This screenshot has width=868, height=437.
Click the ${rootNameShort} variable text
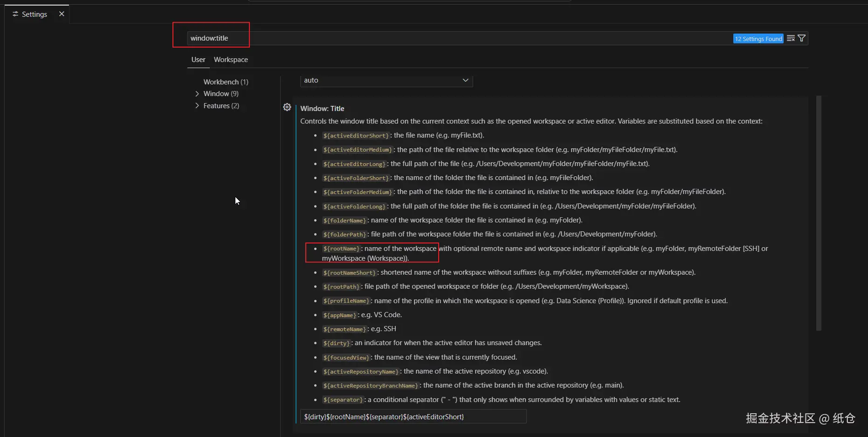coord(349,273)
